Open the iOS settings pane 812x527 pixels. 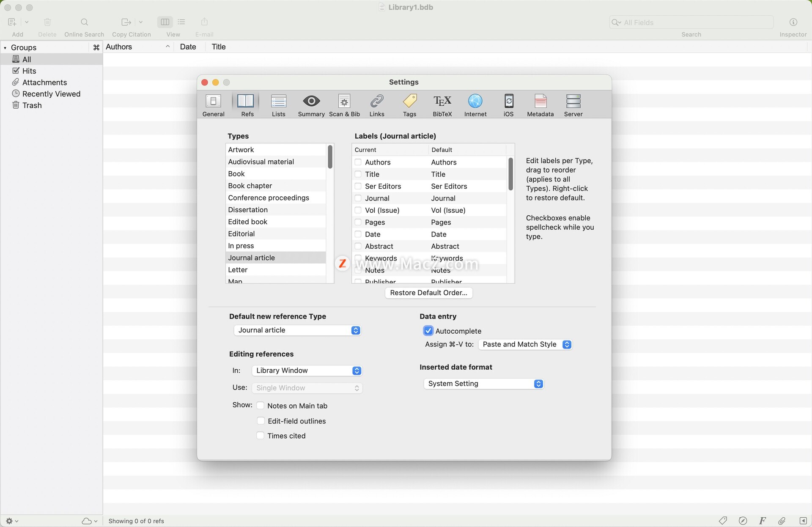pos(508,105)
